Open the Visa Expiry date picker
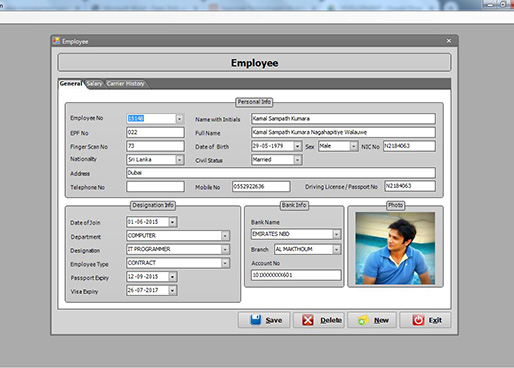This screenshot has width=514, height=368. click(x=172, y=290)
